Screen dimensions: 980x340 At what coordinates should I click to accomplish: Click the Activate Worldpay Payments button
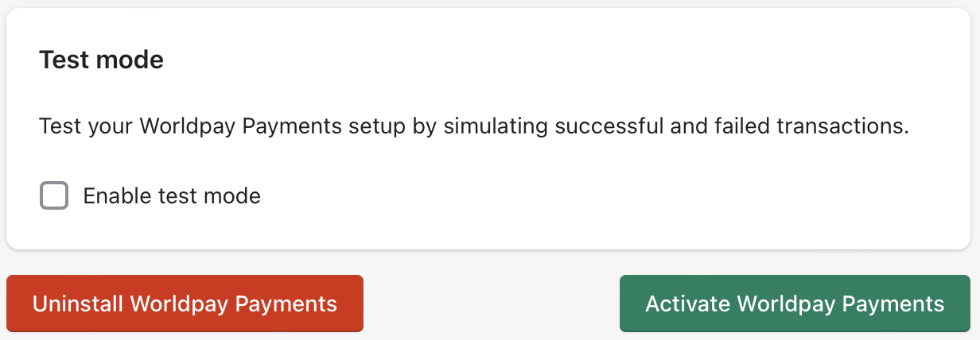pyautogui.click(x=795, y=303)
